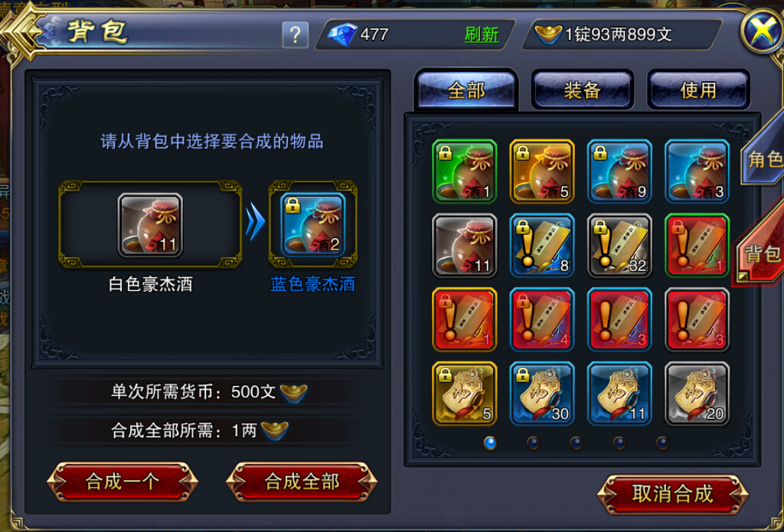The height and width of the screenshot is (532, 784).
Task: Click the 合成全部 button
Action: point(302,481)
